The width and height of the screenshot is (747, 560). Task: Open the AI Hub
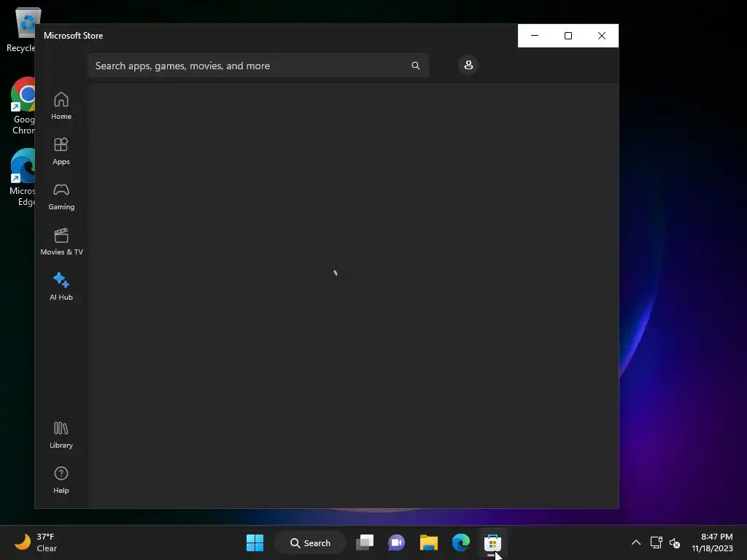tap(61, 287)
